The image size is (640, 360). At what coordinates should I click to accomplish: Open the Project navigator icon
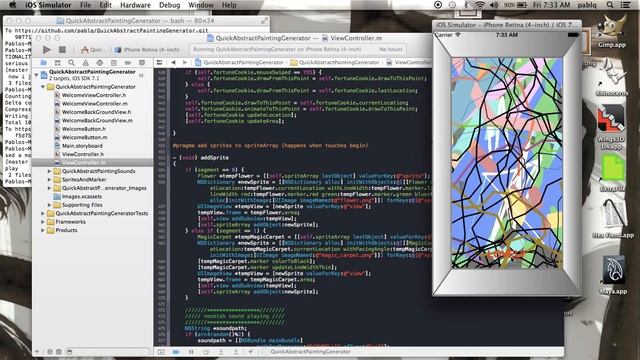pos(43,62)
